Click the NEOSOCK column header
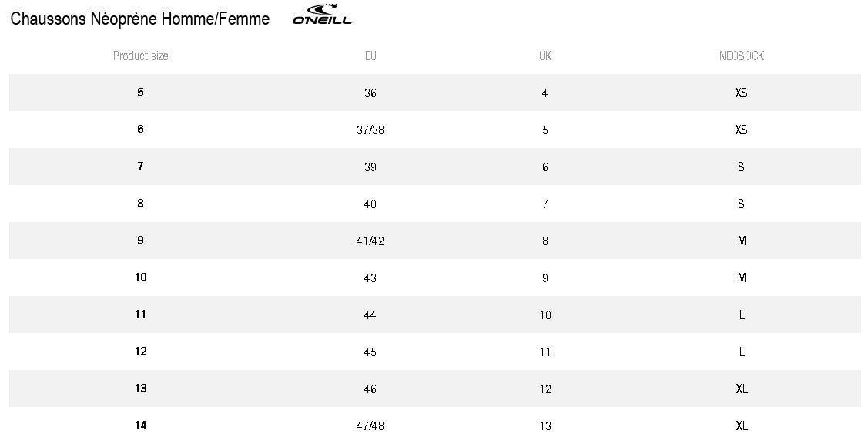868x441 pixels. click(x=741, y=56)
